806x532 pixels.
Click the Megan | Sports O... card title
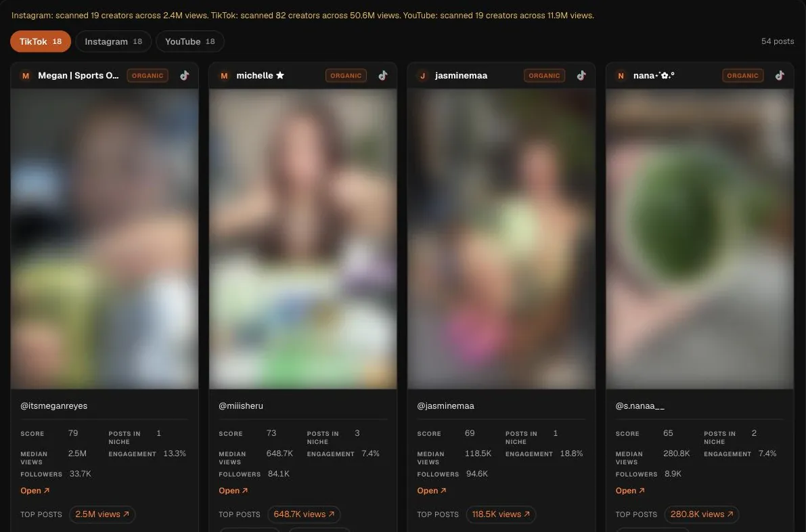[x=78, y=76]
